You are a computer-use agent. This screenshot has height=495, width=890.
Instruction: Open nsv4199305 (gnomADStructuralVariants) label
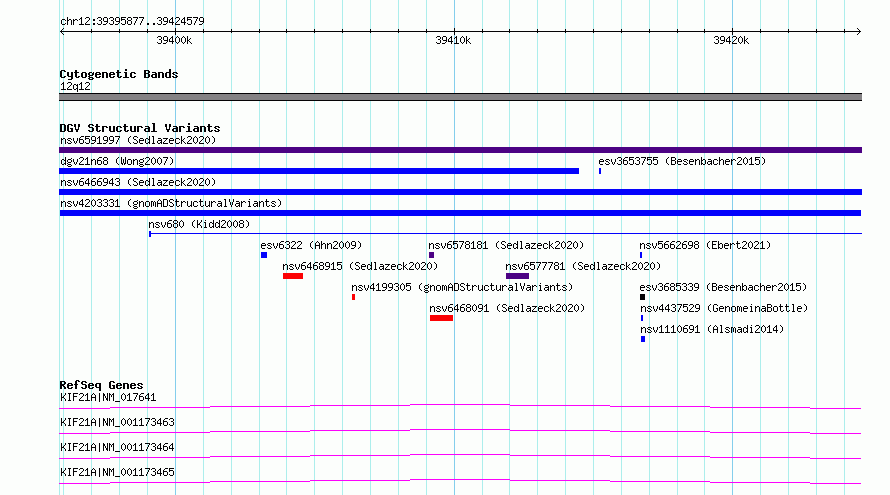[462, 287]
